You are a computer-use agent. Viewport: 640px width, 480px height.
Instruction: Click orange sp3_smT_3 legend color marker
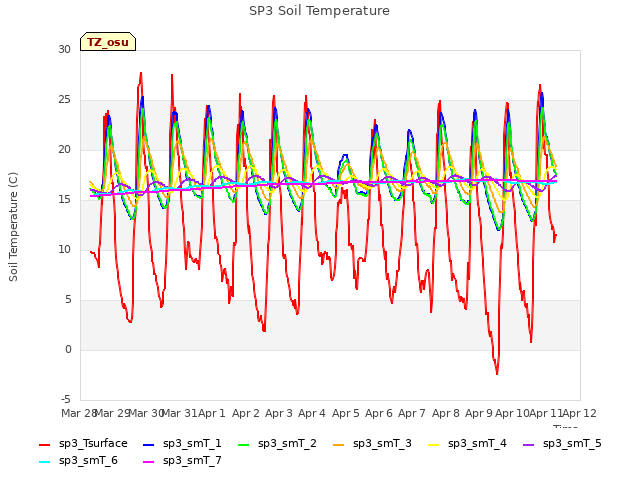click(x=338, y=444)
